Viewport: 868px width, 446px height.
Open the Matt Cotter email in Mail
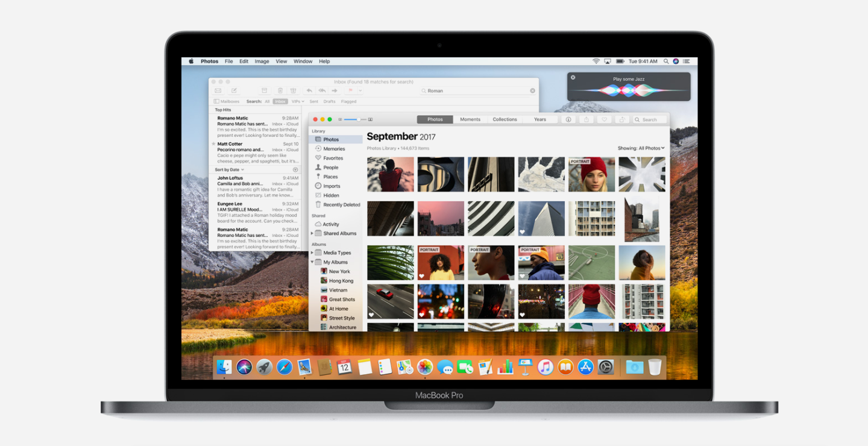tap(255, 152)
